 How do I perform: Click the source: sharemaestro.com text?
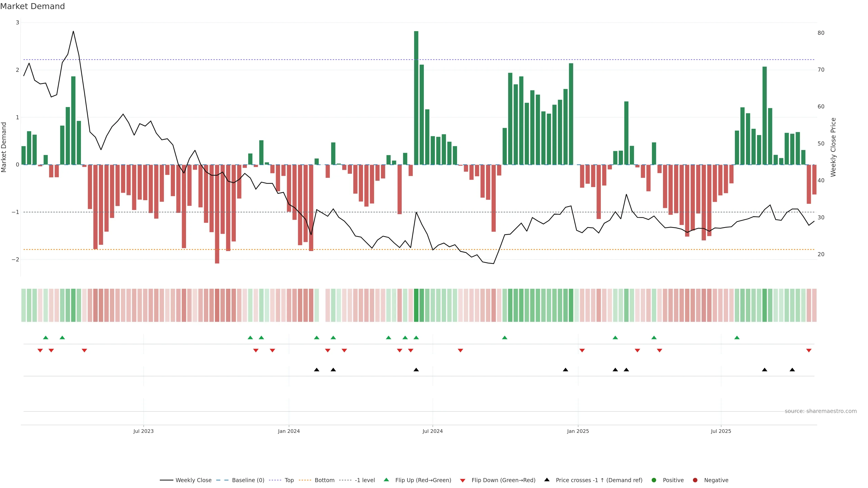[821, 411]
